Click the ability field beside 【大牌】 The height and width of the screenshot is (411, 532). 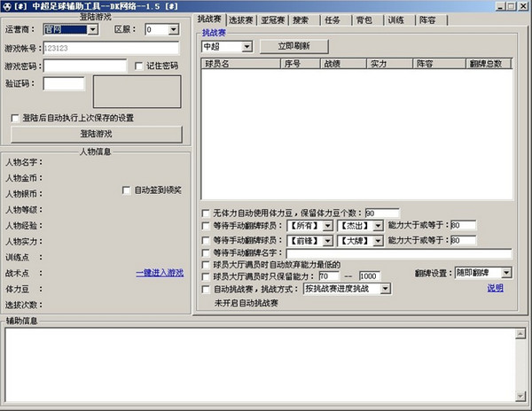(464, 240)
